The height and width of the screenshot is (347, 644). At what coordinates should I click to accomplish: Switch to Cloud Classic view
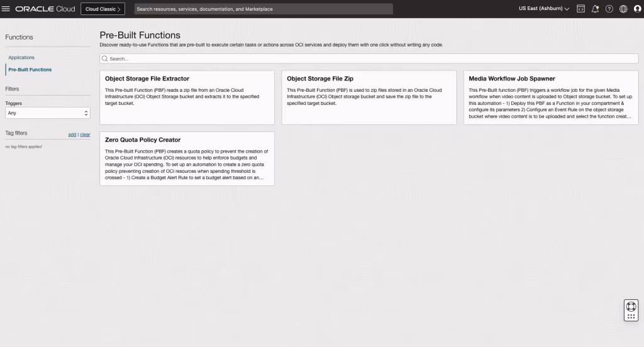(x=103, y=9)
